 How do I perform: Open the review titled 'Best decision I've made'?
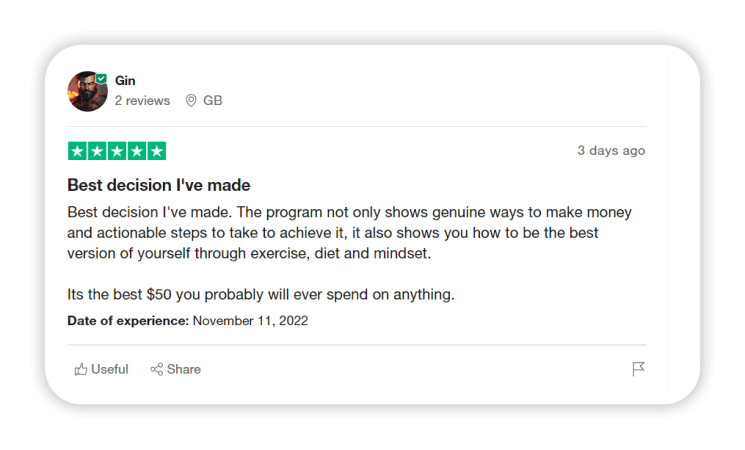(158, 185)
